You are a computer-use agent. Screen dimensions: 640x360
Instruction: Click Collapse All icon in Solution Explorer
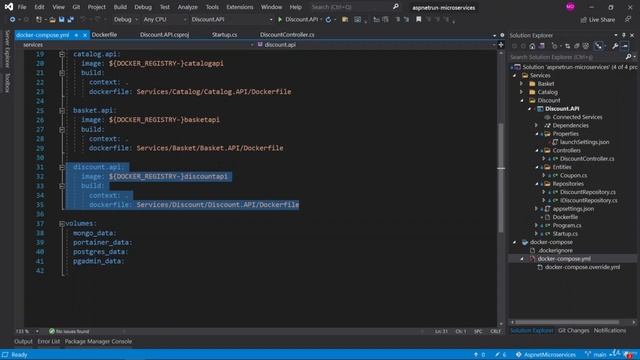tap(576, 46)
